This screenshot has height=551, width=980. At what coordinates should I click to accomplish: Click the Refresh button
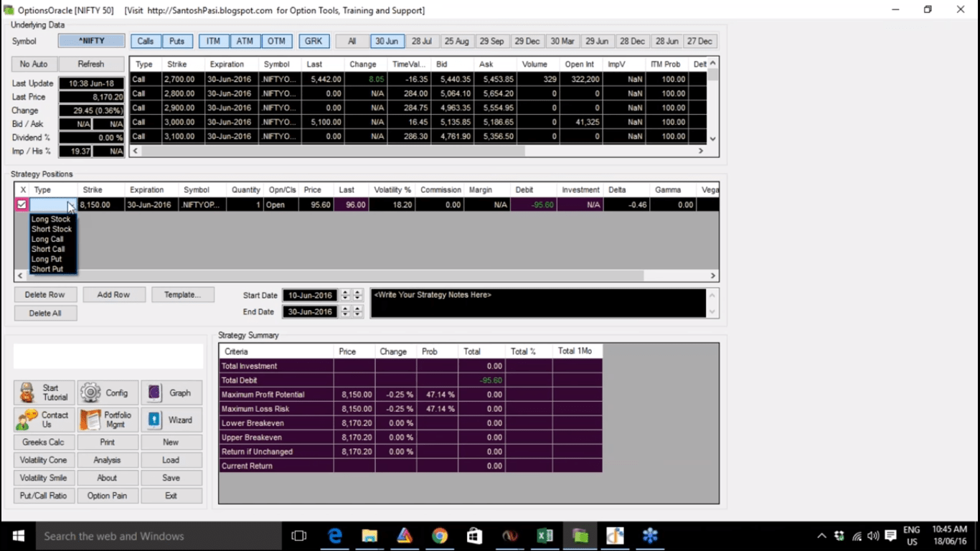[x=91, y=64]
